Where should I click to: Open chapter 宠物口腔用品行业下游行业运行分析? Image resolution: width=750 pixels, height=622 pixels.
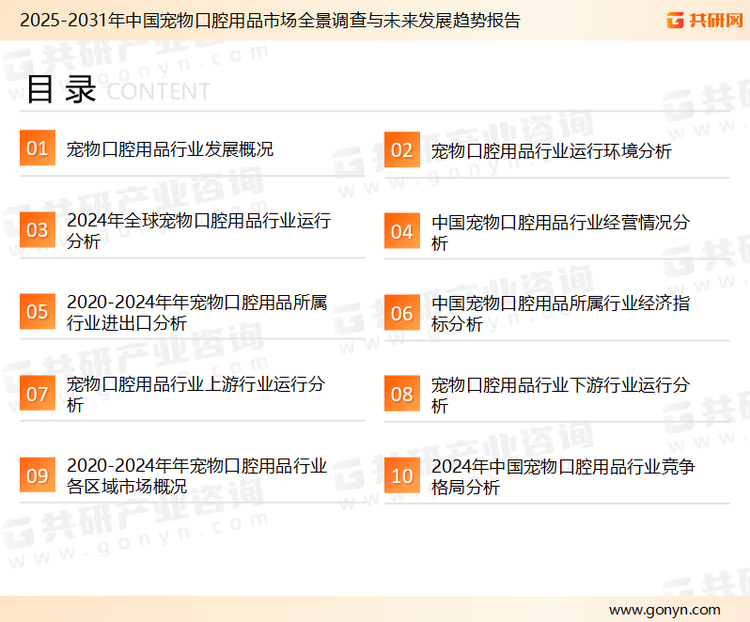click(x=561, y=395)
